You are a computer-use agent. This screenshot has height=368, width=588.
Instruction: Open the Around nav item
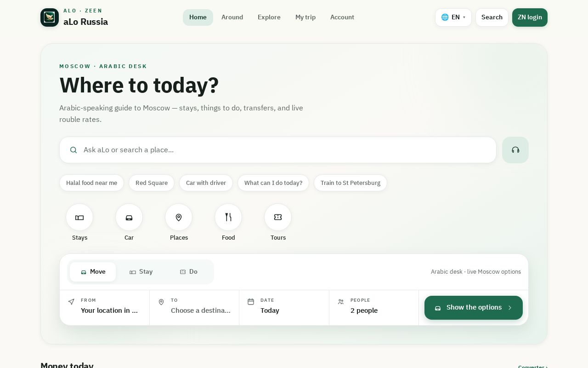coord(232,17)
